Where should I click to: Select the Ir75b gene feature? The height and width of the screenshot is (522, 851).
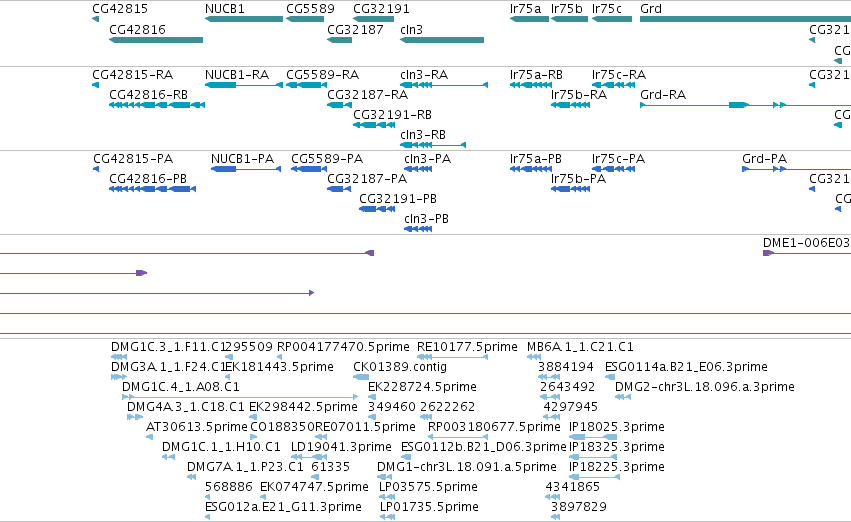(569, 19)
